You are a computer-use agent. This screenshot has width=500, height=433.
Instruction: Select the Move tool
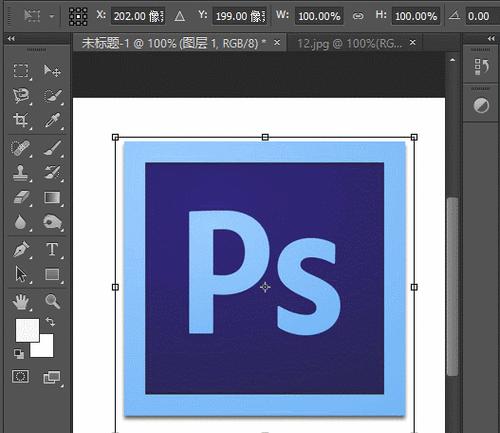point(52,71)
